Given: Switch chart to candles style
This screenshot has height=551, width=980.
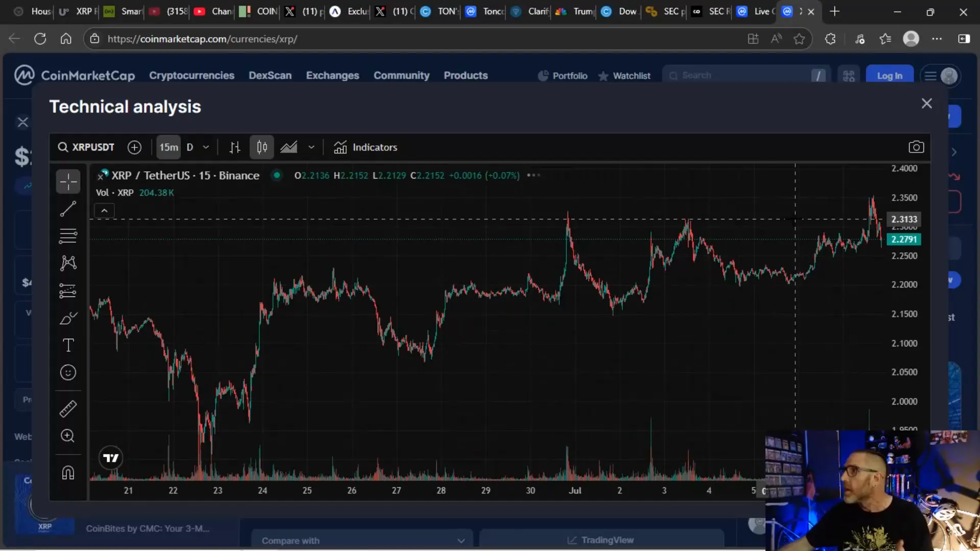Looking at the screenshot, I should point(262,147).
